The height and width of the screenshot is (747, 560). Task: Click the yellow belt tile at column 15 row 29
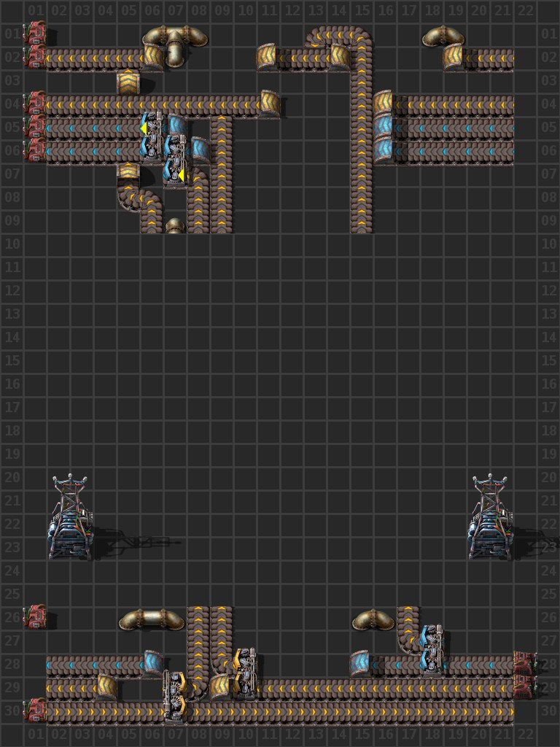(362, 687)
